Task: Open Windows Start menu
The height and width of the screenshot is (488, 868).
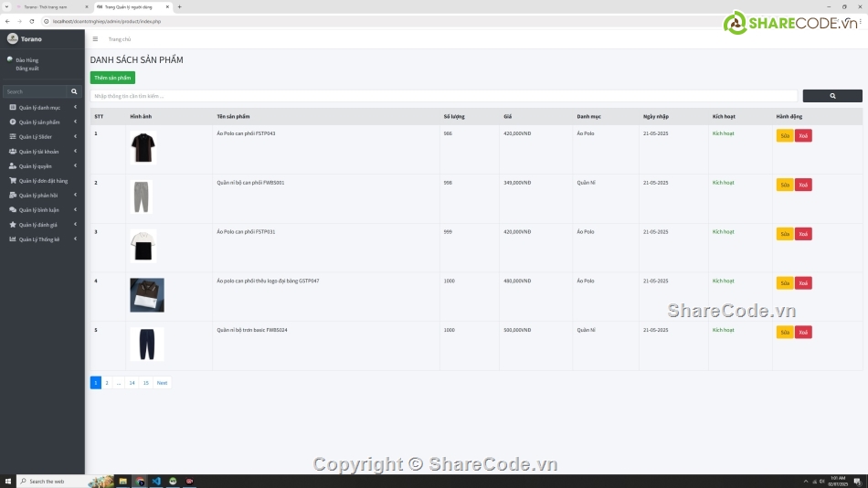Action: click(7, 482)
